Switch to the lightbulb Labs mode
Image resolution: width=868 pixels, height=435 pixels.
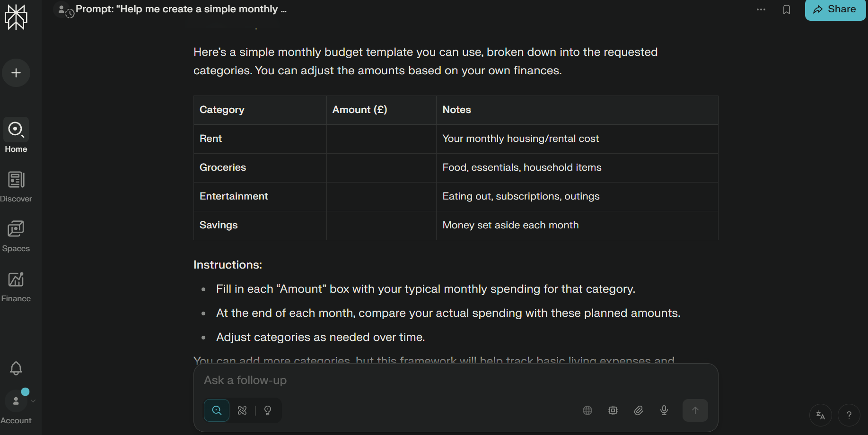click(268, 410)
